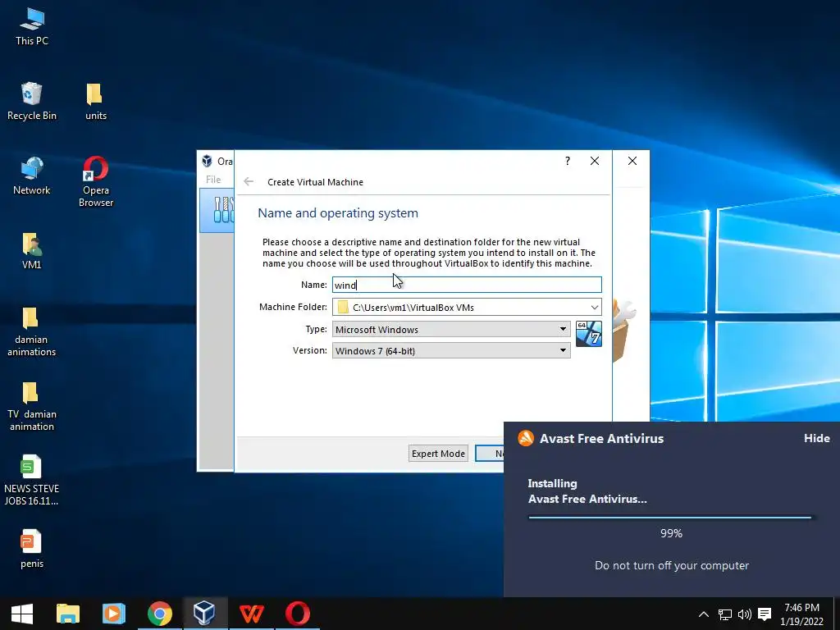Image resolution: width=840 pixels, height=630 pixels.
Task: Hide the Avast installation notification
Action: pos(816,438)
